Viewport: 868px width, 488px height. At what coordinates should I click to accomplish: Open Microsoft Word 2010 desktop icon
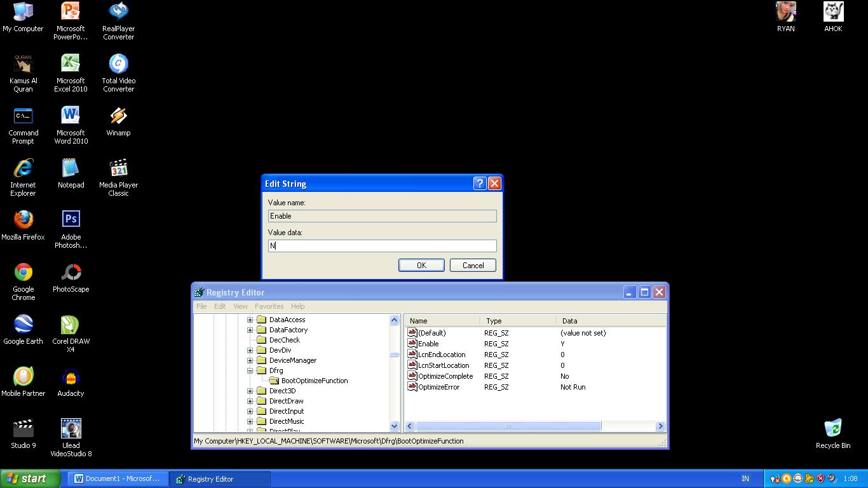(71, 118)
